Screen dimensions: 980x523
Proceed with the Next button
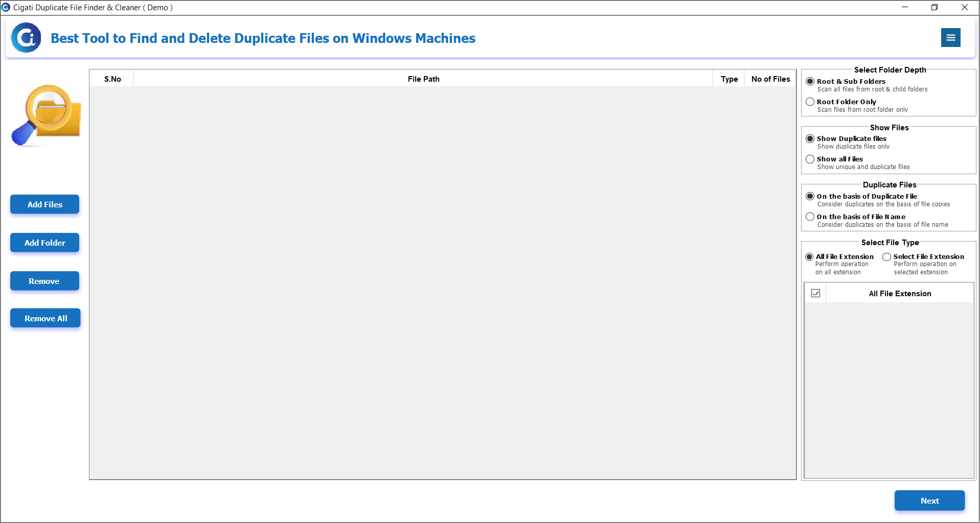coord(929,501)
